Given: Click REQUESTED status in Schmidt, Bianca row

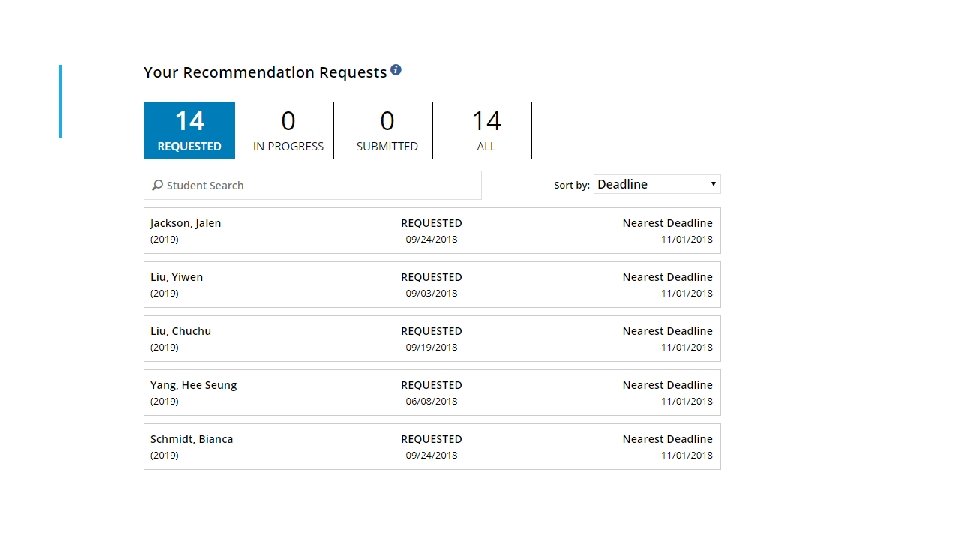Looking at the screenshot, I should point(432,439).
